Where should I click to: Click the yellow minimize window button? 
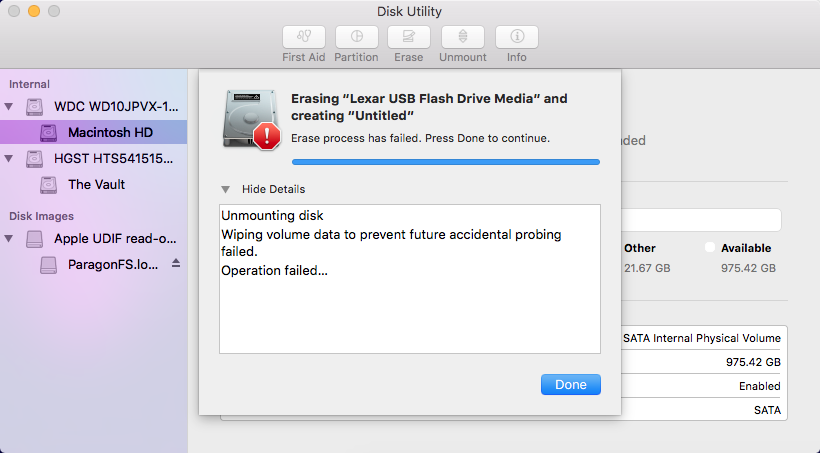(34, 11)
